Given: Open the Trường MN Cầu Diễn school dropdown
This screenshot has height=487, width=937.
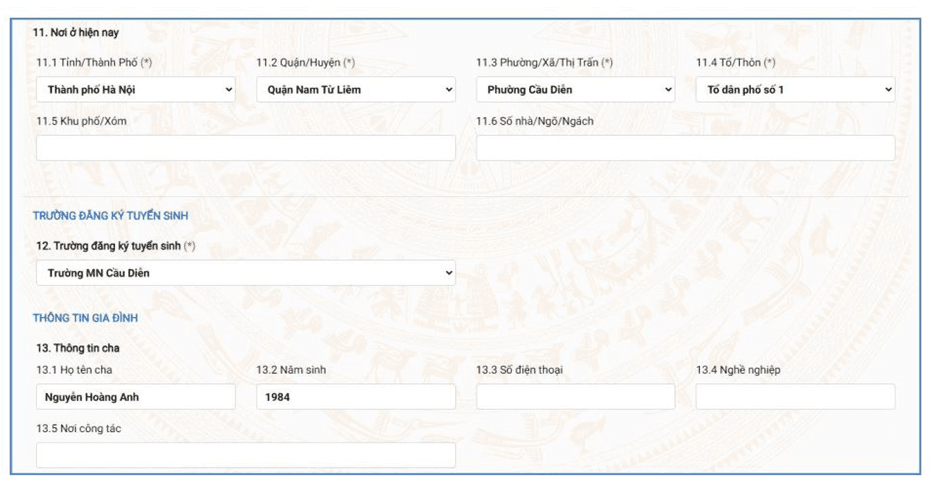Looking at the screenshot, I should (246, 273).
